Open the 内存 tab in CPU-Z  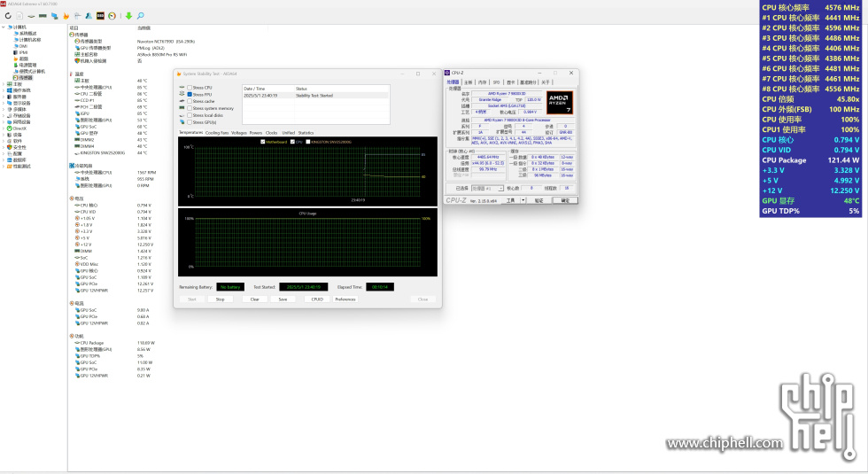[482, 82]
